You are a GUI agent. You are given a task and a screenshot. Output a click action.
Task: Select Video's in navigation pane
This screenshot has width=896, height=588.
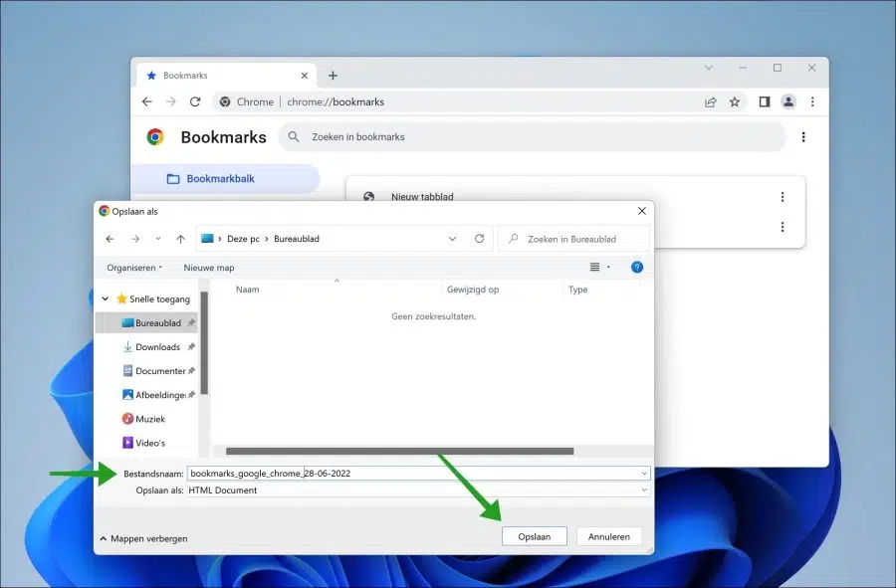pos(144,443)
